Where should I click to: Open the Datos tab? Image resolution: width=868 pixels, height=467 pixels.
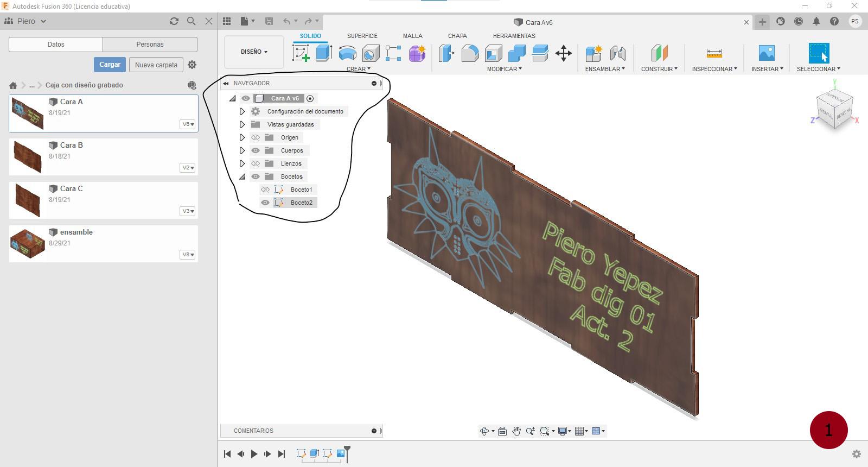pos(56,45)
